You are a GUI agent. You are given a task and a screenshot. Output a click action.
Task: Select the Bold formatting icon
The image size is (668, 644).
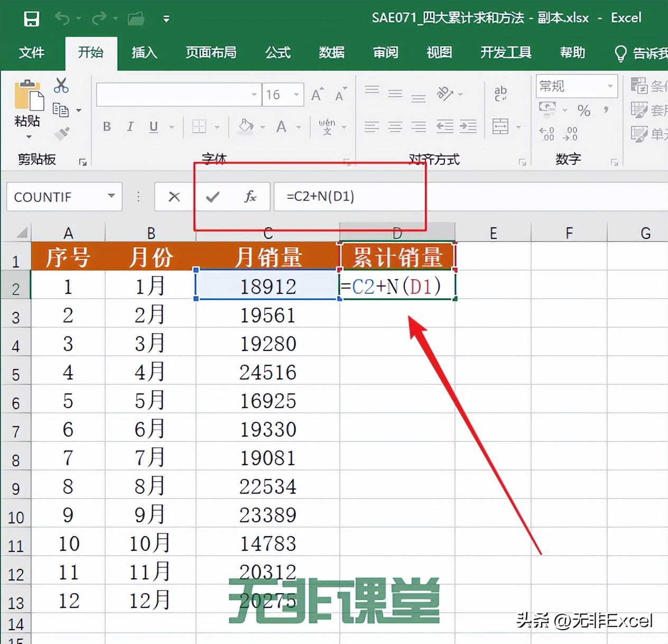tap(106, 127)
